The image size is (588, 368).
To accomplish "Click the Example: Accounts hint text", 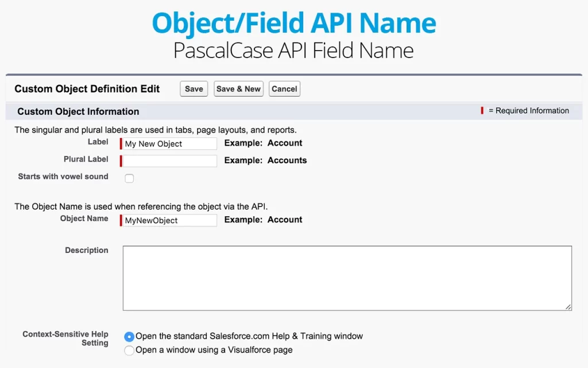I will click(x=265, y=160).
